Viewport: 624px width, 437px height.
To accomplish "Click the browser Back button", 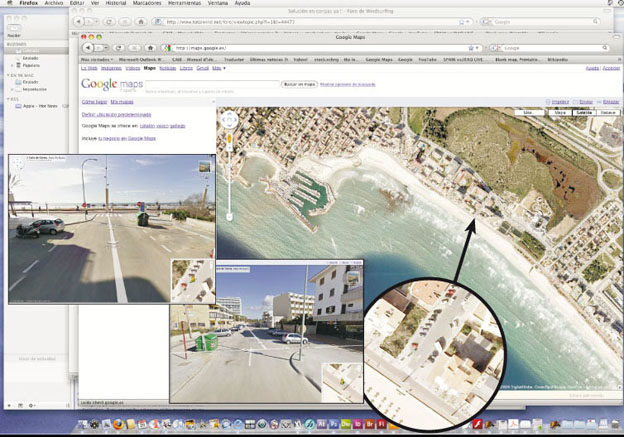I will tap(87, 47).
